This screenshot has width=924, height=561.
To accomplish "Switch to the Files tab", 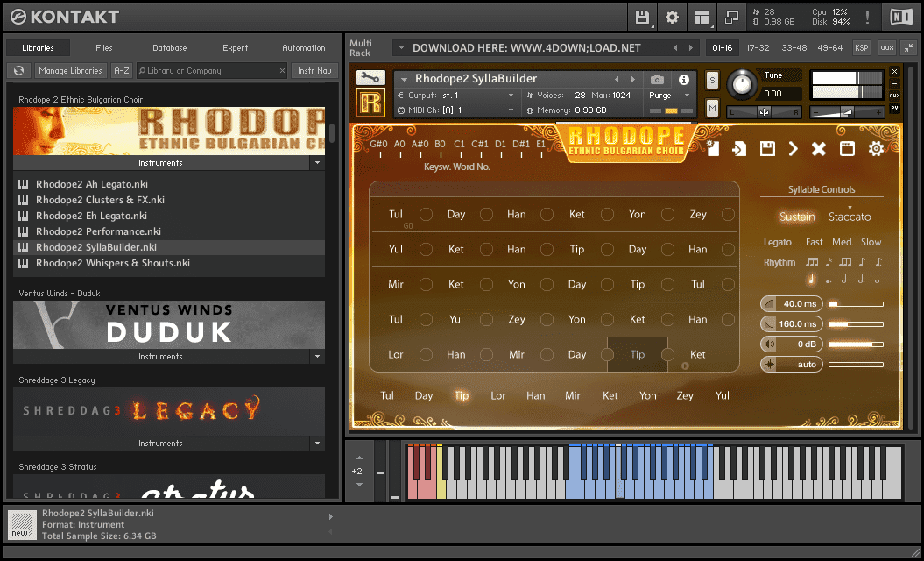I will point(103,48).
